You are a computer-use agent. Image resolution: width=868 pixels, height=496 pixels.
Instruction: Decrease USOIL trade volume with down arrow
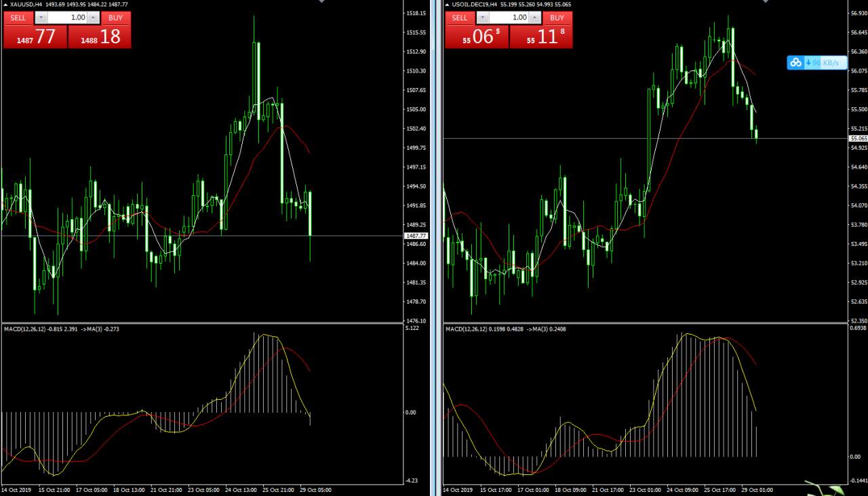(x=482, y=18)
